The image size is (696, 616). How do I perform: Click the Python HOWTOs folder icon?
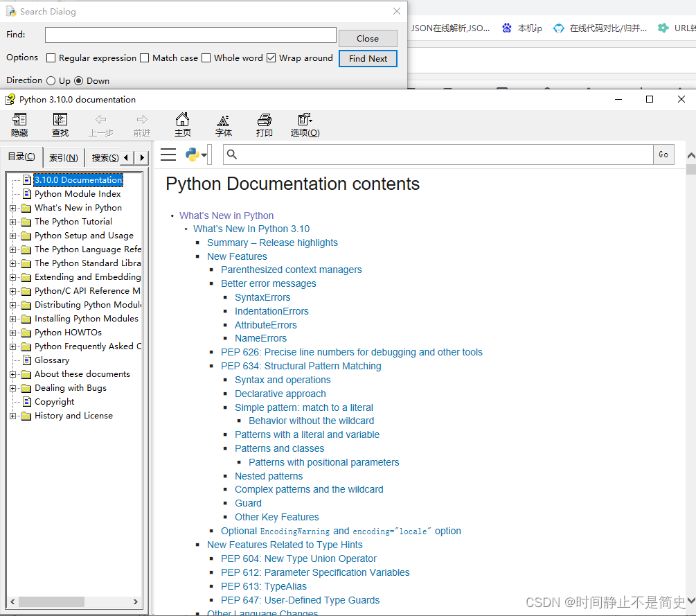click(x=26, y=333)
